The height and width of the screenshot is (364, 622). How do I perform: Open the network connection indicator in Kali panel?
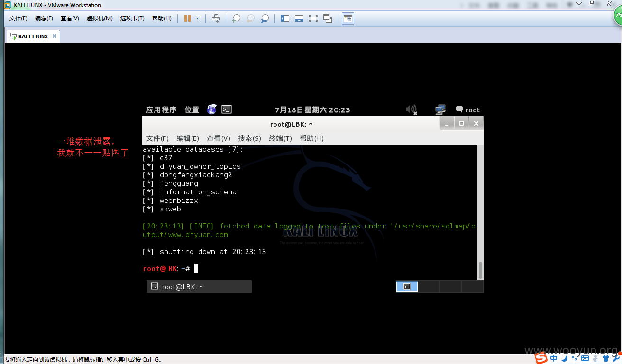(440, 109)
